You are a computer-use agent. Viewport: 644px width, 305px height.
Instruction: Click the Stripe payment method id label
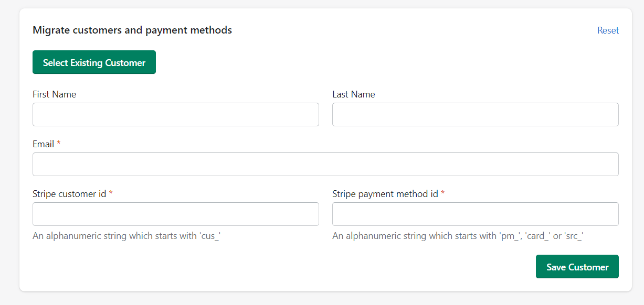point(385,194)
